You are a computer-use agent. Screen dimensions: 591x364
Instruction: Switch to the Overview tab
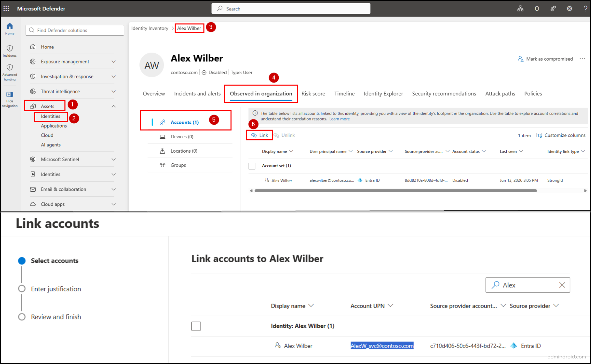click(154, 94)
